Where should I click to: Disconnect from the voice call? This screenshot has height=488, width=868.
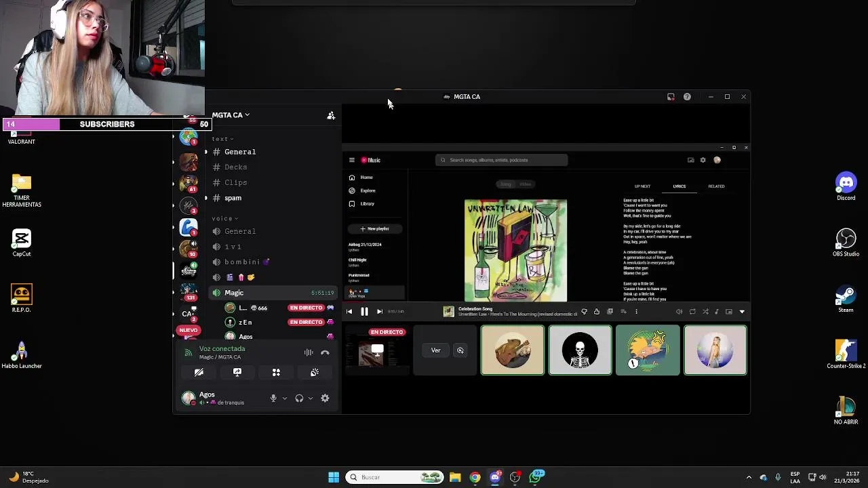[x=325, y=352]
